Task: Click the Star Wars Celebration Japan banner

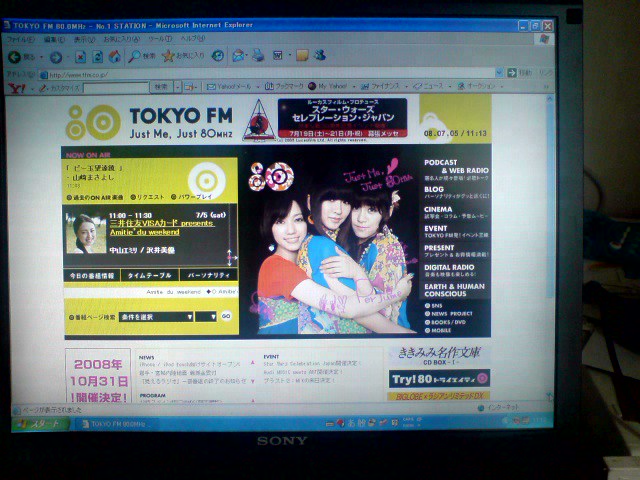Action: [342, 118]
